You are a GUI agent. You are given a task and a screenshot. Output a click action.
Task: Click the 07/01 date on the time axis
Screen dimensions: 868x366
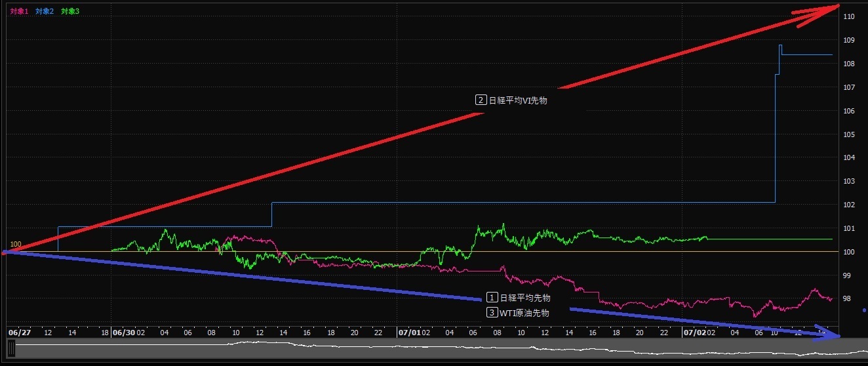tap(408, 333)
